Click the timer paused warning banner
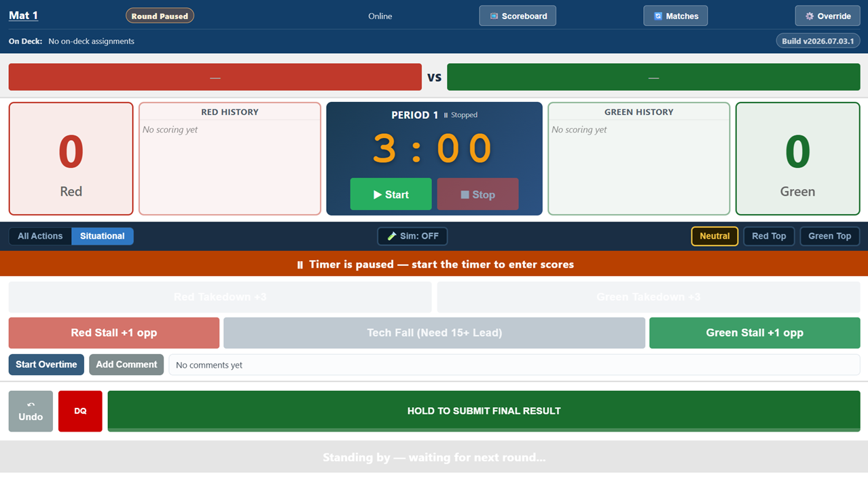This screenshot has height=488, width=868. click(x=434, y=264)
